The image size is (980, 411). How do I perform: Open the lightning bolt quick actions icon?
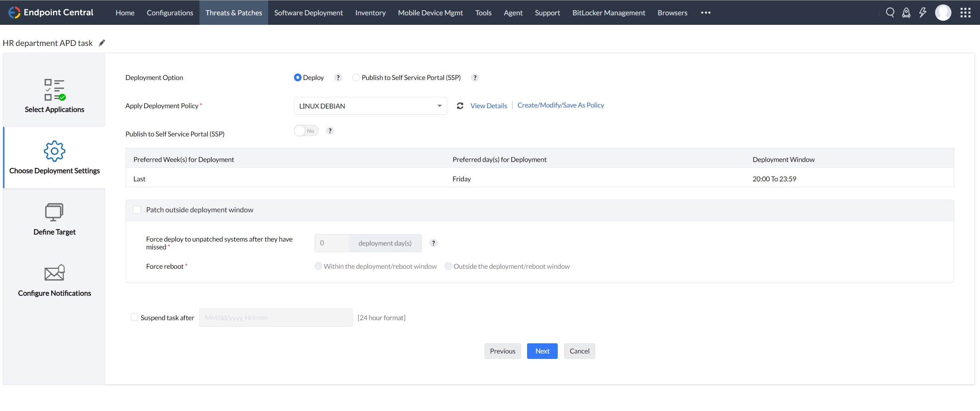(x=922, y=13)
